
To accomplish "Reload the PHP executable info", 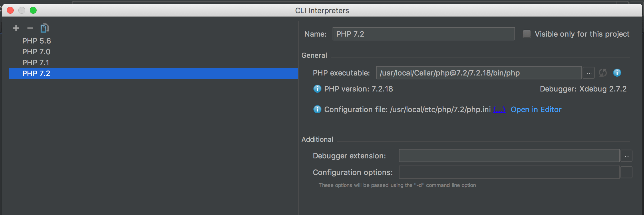I will tap(603, 73).
